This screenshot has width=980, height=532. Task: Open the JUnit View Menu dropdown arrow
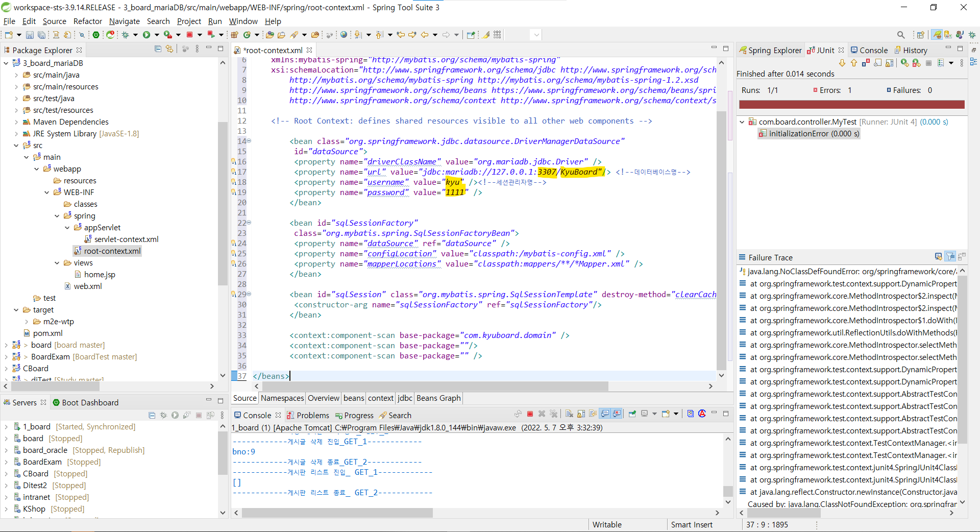click(951, 63)
